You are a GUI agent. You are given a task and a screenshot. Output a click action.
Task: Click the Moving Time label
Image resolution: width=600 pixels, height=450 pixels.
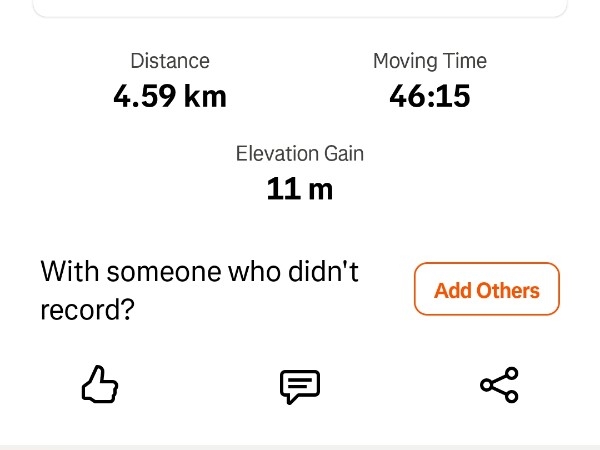430,61
